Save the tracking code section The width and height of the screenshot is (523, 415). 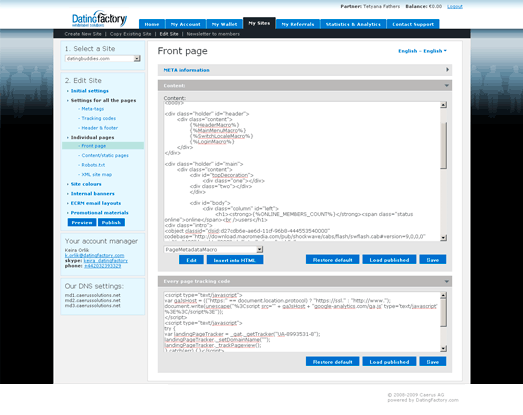click(x=433, y=362)
